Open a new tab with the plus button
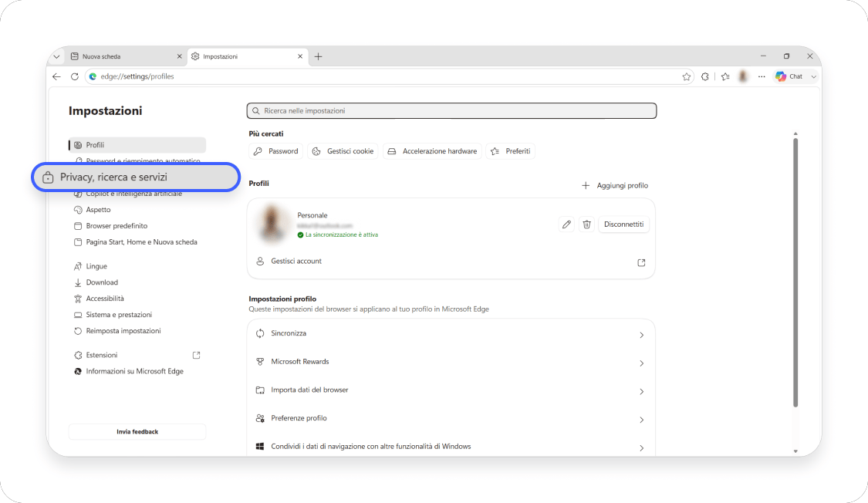868x503 pixels. (x=319, y=56)
